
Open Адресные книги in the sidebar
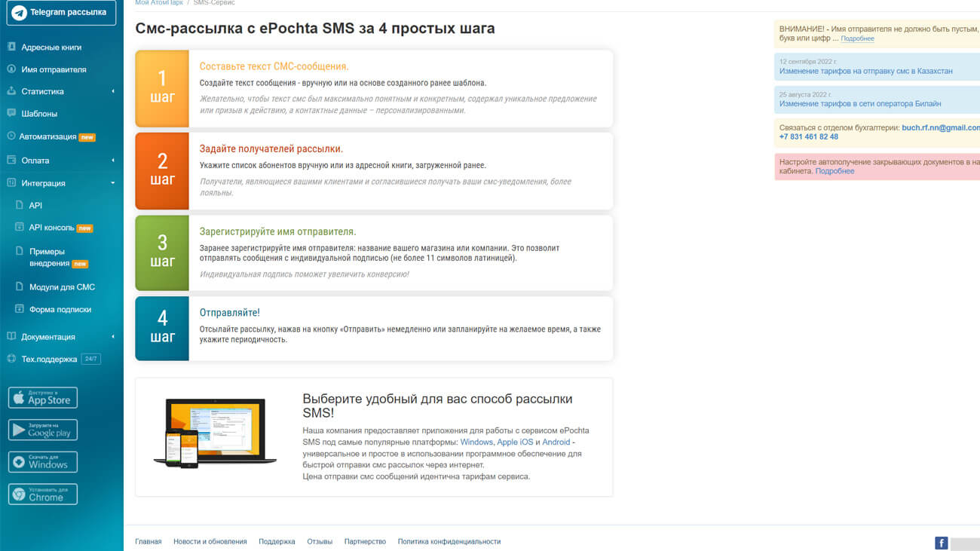pyautogui.click(x=51, y=47)
